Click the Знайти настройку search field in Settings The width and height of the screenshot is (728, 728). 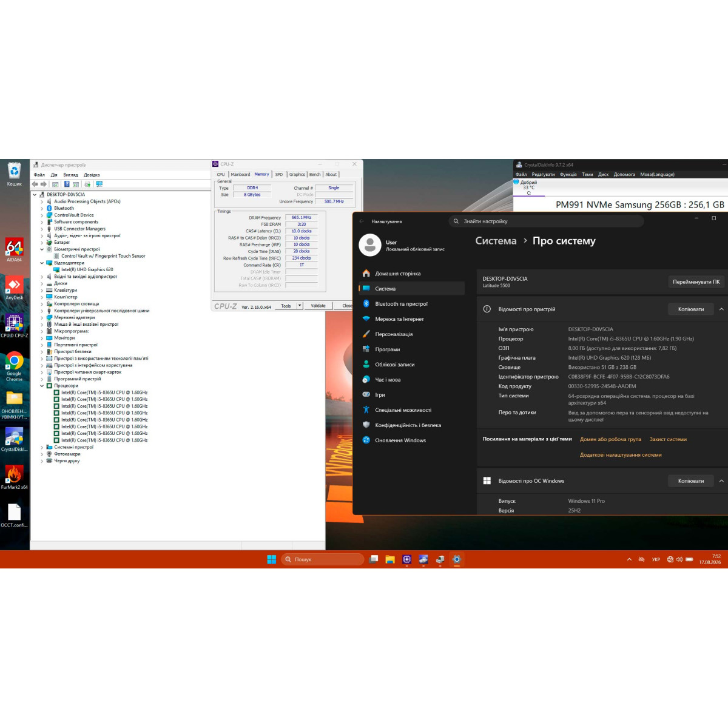pyautogui.click(x=546, y=221)
